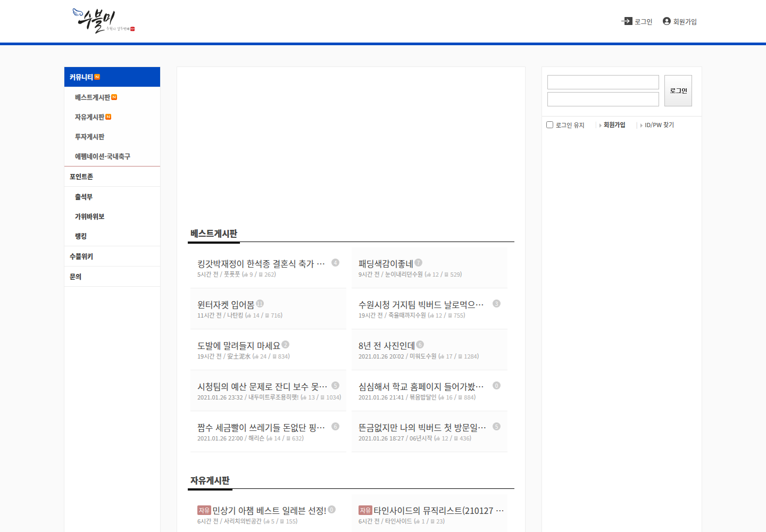Focus the username input field

pos(603,82)
